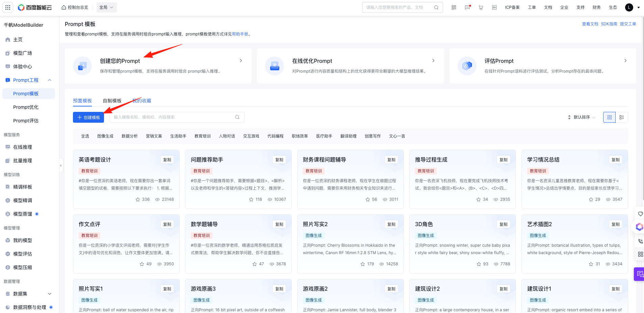This screenshot has width=644, height=313.
Task: Open the 帮助手册 link
Action: coord(240,34)
